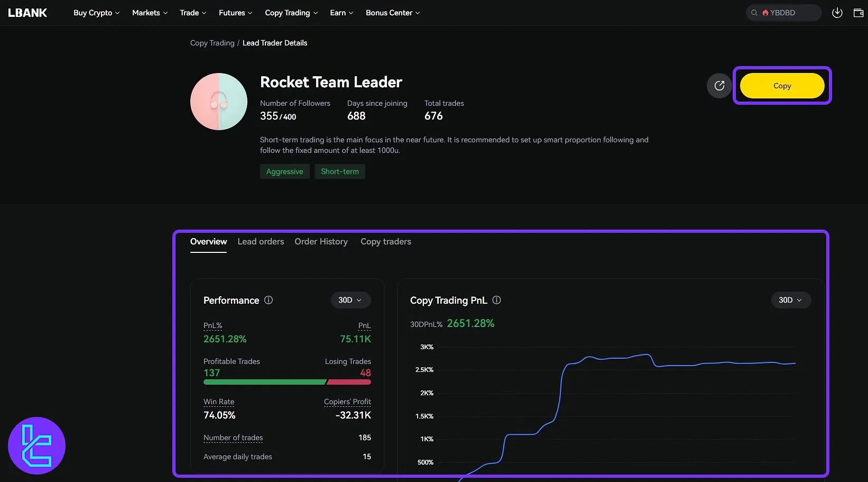Viewport: 868px width, 482px height.
Task: Open the wallet icon in header
Action: tap(858, 13)
